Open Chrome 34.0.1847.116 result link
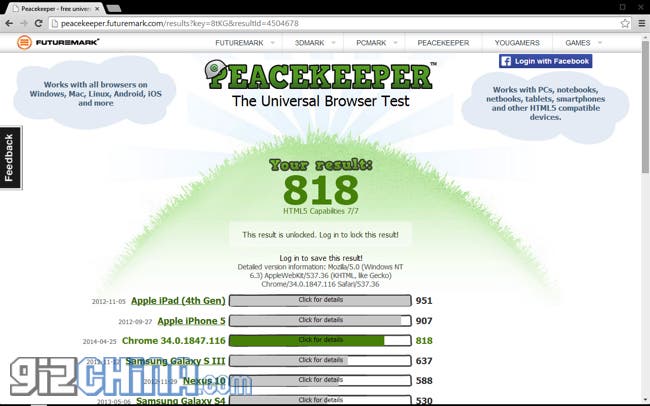The width and height of the screenshot is (650, 406). (x=174, y=340)
